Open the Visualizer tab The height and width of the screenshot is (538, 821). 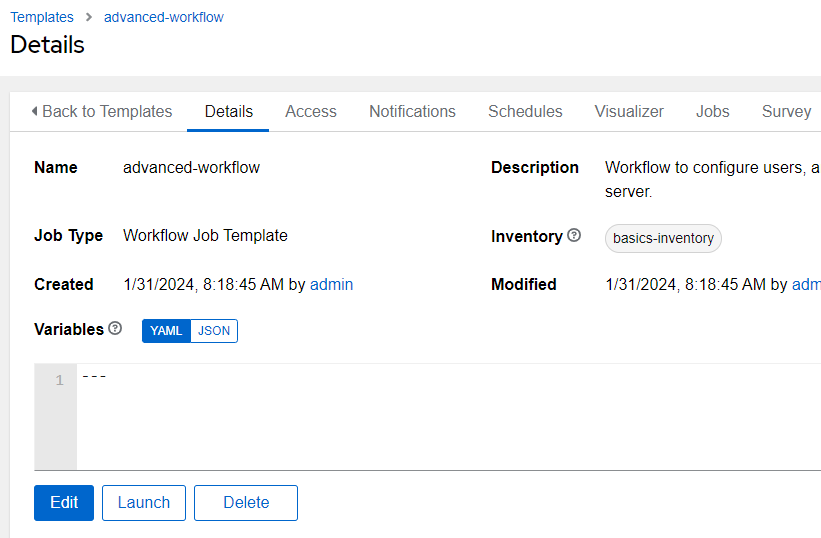click(629, 111)
